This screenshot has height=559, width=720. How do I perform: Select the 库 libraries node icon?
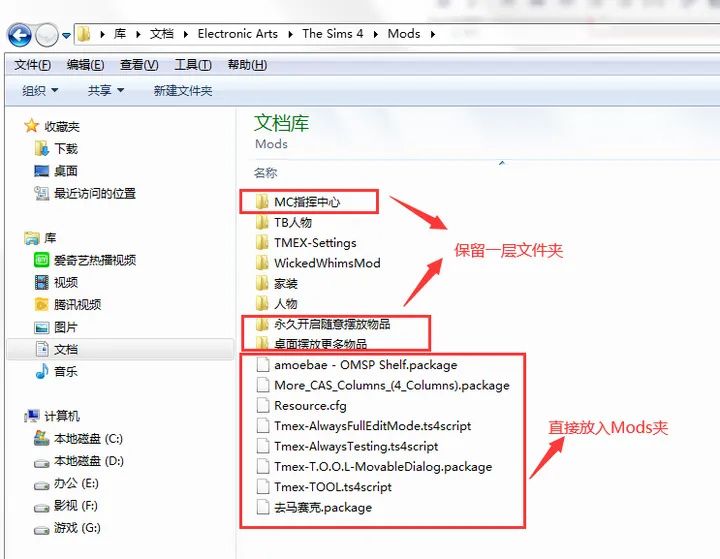point(32,238)
